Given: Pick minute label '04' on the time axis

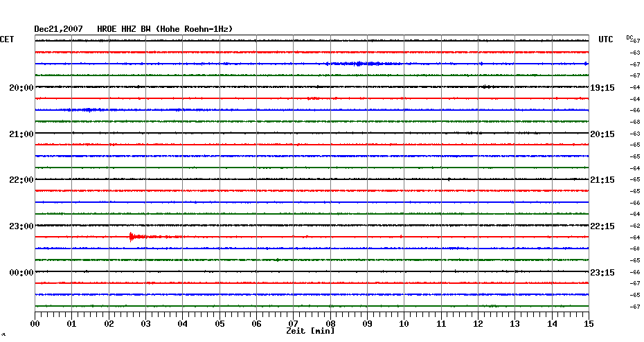Looking at the screenshot, I should [183, 324].
